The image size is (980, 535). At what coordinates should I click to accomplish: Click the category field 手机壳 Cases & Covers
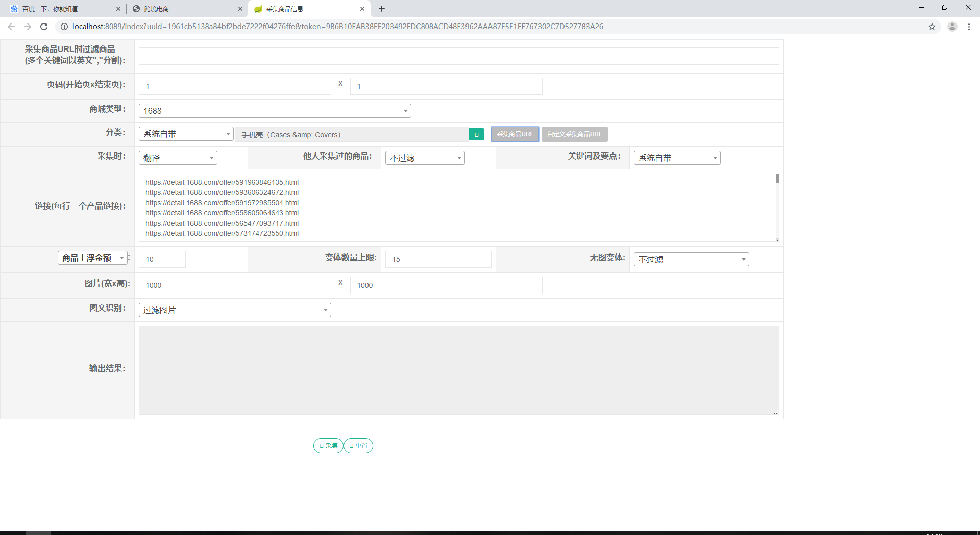pyautogui.click(x=352, y=134)
